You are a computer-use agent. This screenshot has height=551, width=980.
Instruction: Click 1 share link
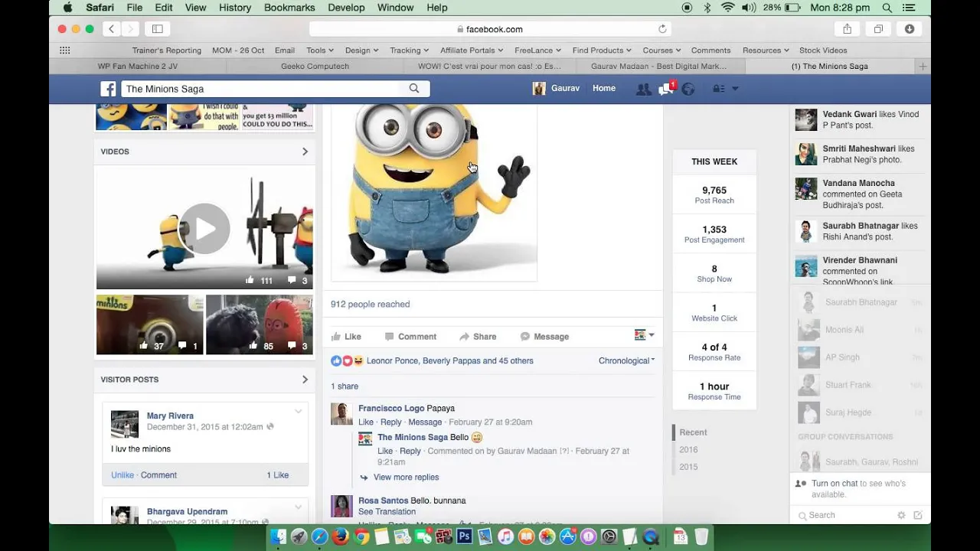click(x=345, y=386)
